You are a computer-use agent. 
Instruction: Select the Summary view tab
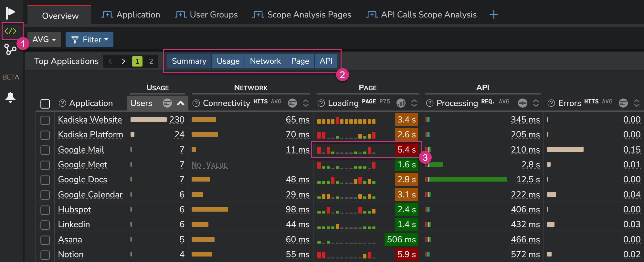point(189,61)
